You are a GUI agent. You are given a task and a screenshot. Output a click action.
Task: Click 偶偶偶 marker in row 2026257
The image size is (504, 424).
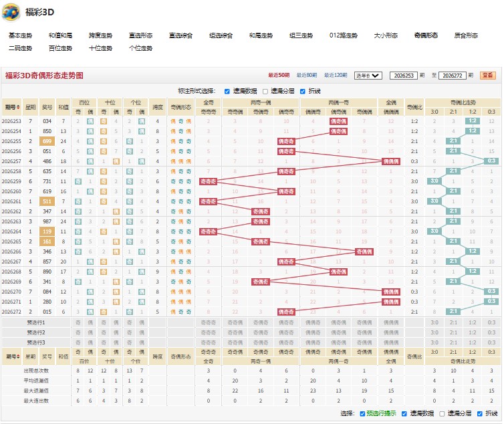point(391,161)
